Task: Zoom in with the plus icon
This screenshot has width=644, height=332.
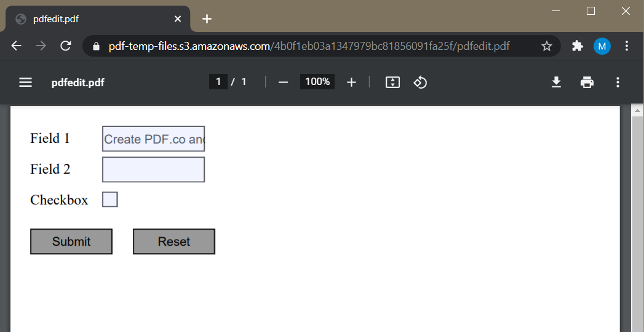Action: [x=351, y=83]
